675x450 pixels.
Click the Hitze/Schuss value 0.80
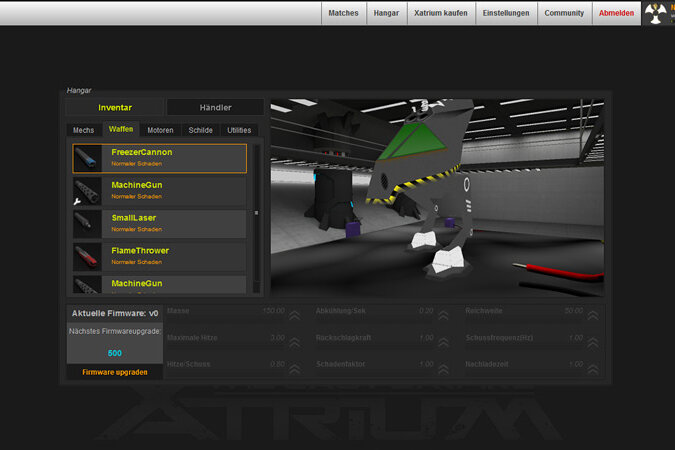[x=278, y=364]
